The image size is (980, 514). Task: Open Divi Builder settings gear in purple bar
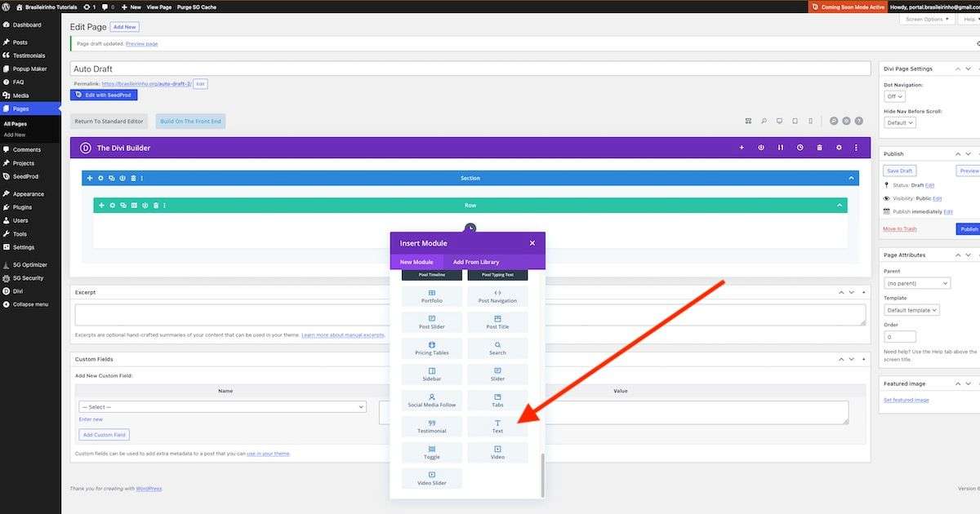click(x=838, y=148)
